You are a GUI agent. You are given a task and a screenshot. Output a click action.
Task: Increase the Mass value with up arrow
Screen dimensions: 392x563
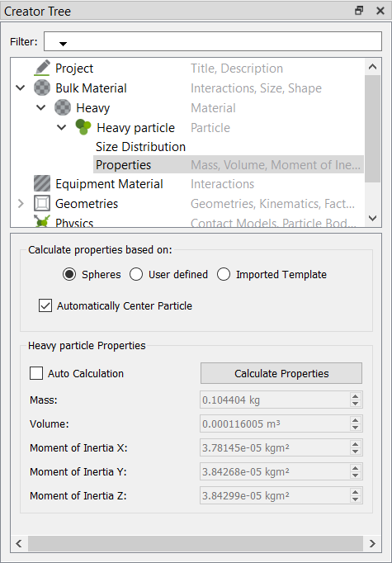tap(356, 396)
